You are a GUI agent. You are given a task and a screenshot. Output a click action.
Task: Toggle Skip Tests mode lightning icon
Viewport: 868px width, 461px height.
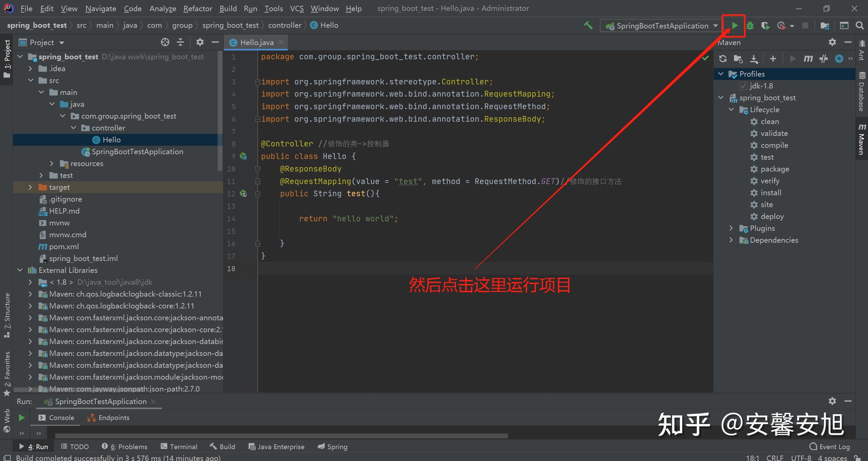pos(839,59)
